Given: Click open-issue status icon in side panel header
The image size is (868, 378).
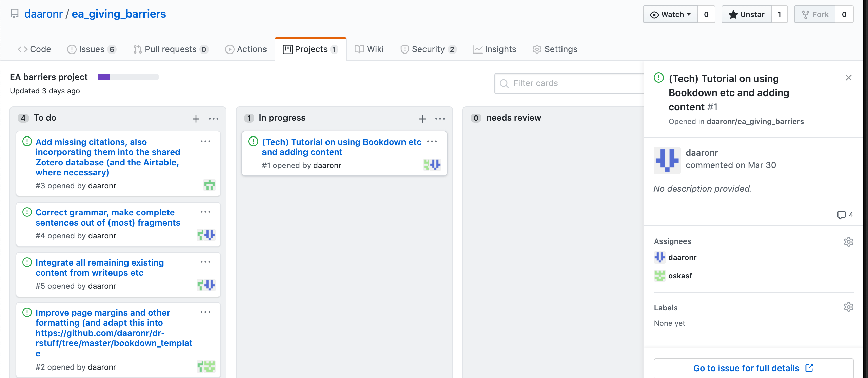Looking at the screenshot, I should pyautogui.click(x=659, y=78).
